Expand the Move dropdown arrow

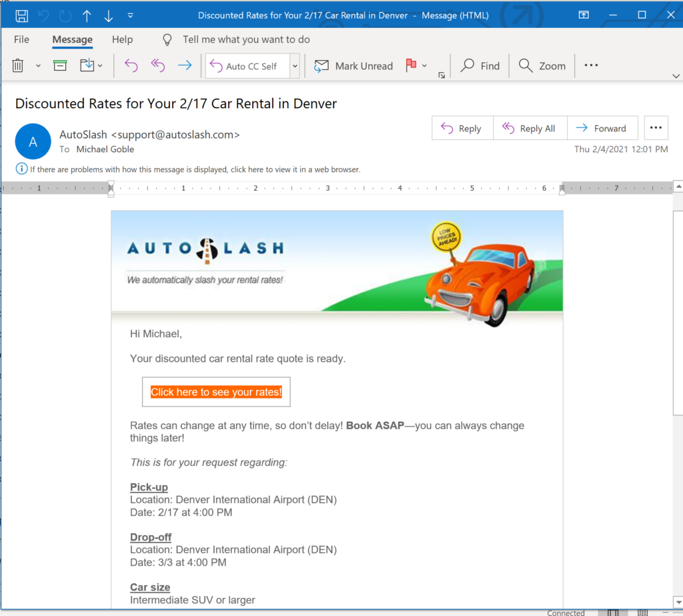100,66
